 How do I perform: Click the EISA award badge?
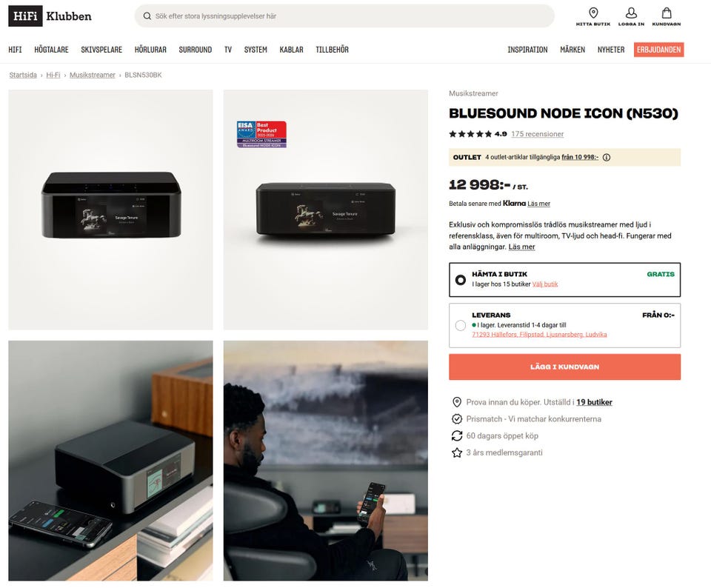[x=261, y=134]
